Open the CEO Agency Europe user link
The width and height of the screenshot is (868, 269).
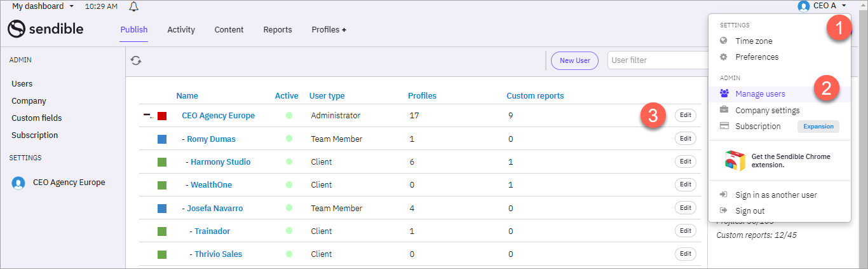click(x=218, y=116)
